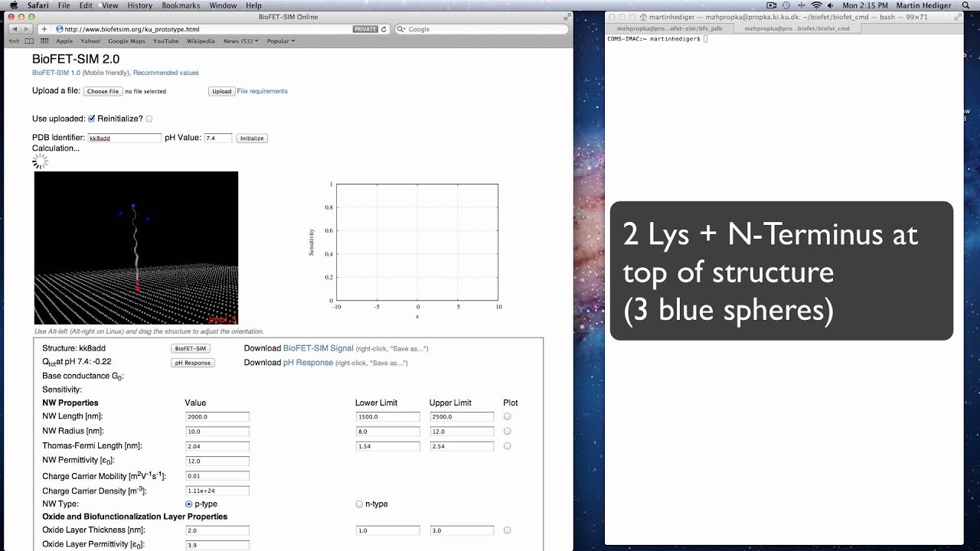Open the Wi-Fi status menu

pos(816,5)
